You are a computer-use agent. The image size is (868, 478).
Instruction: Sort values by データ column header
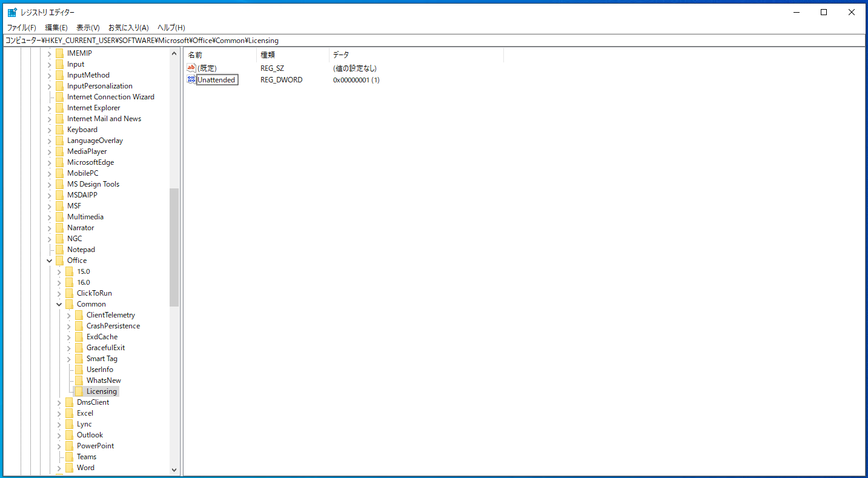pos(416,55)
